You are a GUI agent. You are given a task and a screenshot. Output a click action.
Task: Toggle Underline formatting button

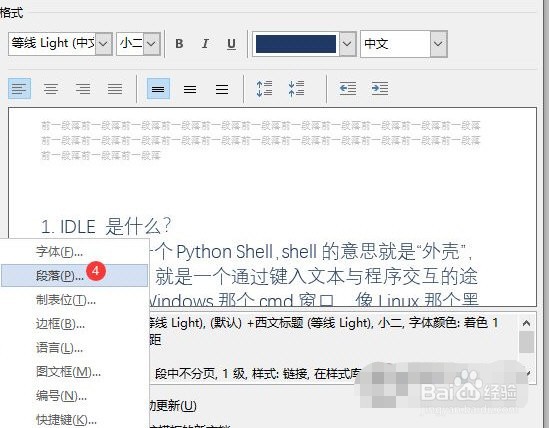coord(231,44)
